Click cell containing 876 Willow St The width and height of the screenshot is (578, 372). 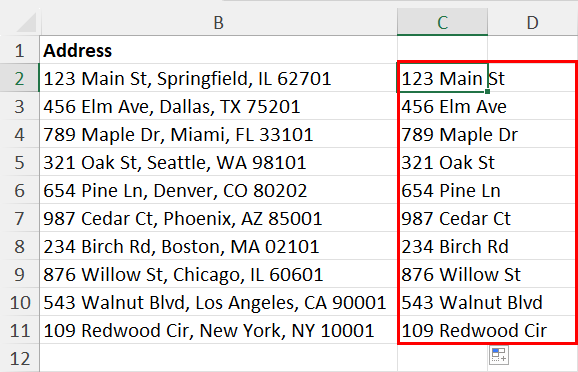[442, 274]
